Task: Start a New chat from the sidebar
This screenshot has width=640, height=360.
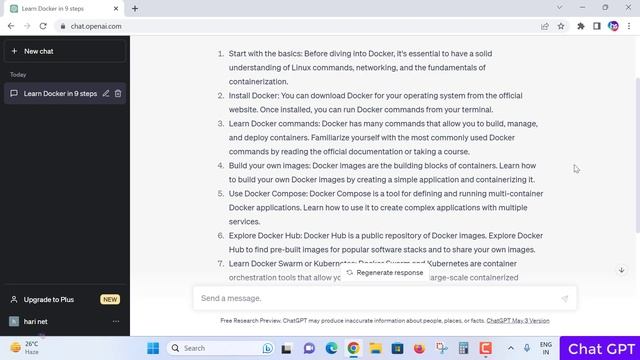Action: point(65,51)
